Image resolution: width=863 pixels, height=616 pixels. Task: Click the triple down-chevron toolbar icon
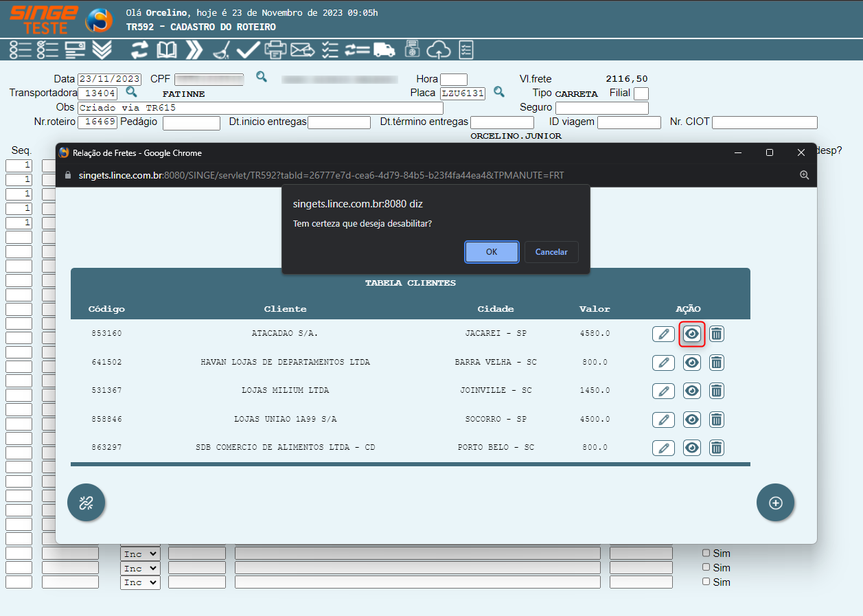tap(102, 50)
